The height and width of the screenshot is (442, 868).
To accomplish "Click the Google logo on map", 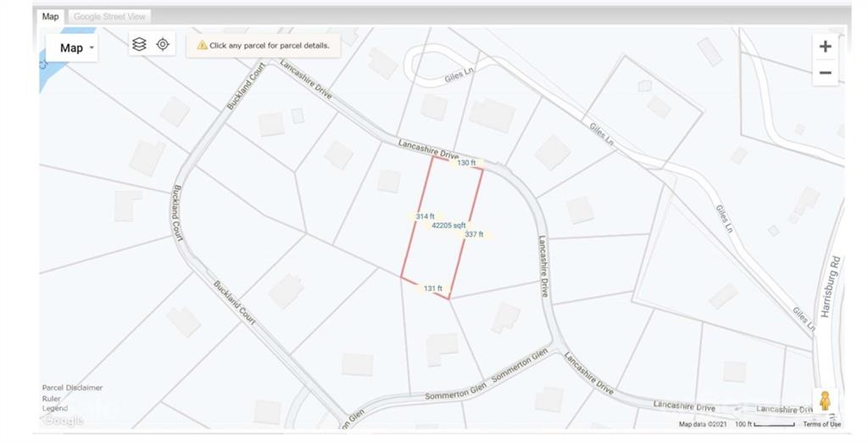I will pyautogui.click(x=62, y=420).
